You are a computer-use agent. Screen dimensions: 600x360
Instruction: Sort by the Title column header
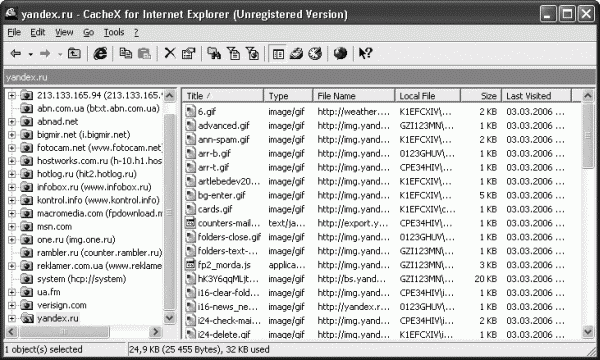(223, 96)
